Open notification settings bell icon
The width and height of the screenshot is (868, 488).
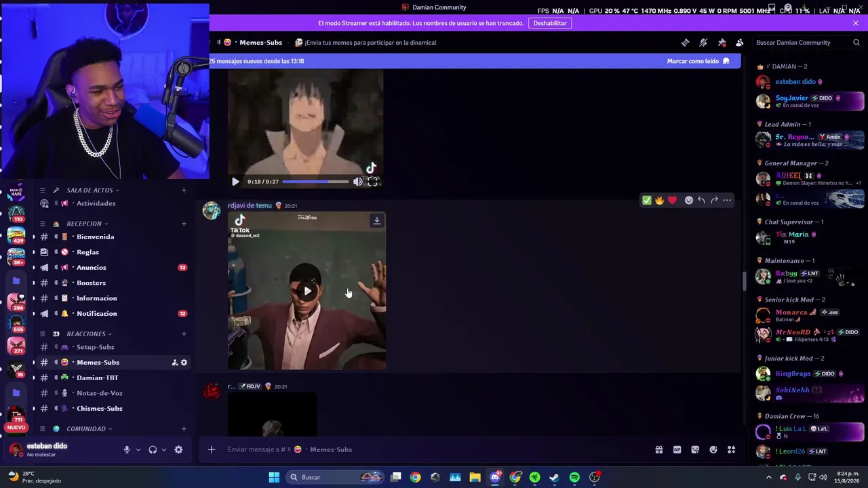pos(703,42)
